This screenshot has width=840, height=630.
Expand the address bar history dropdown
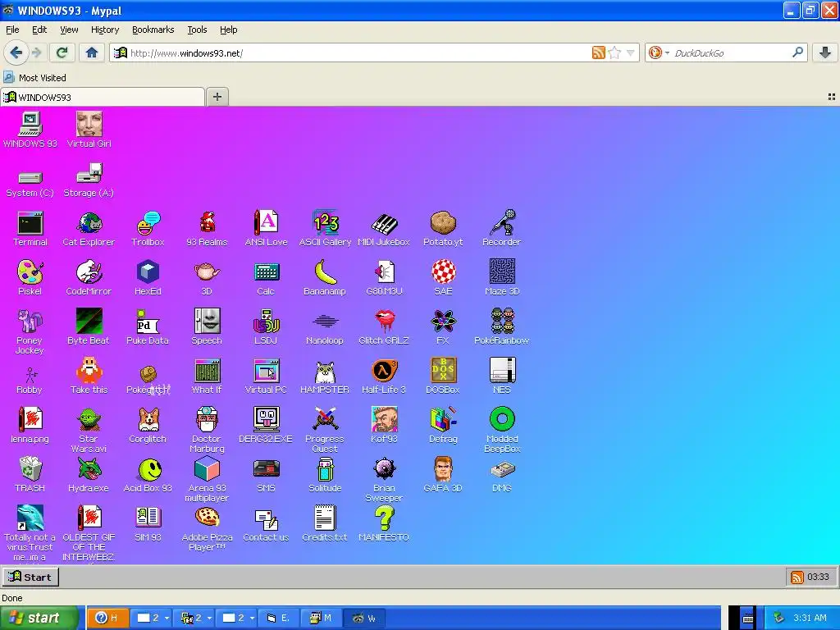click(x=631, y=52)
